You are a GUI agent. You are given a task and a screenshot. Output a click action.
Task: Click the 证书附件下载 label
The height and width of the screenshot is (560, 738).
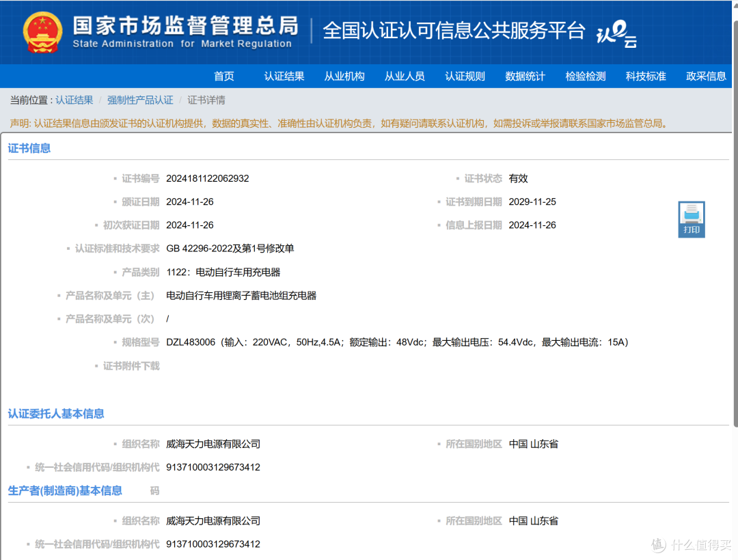tap(131, 366)
